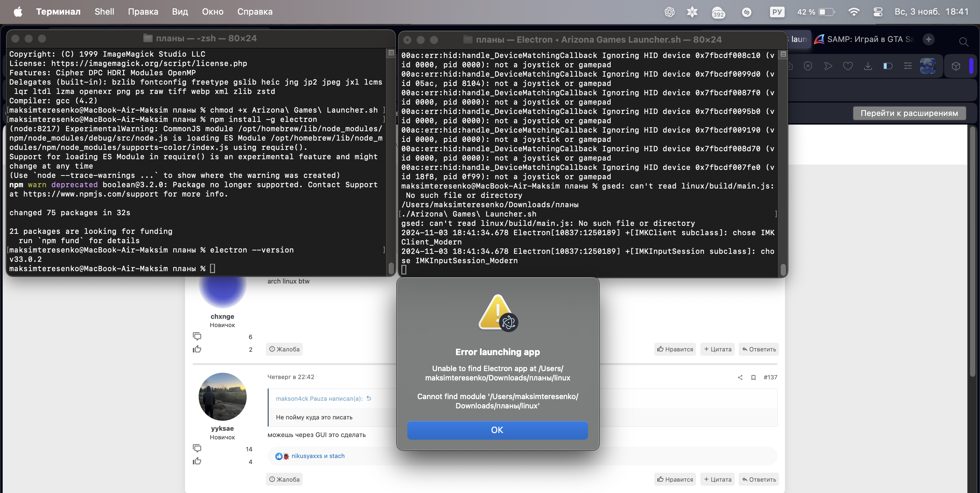Open the Wi-Fi status menu
Screen dimensions: 980x493
coord(854,12)
